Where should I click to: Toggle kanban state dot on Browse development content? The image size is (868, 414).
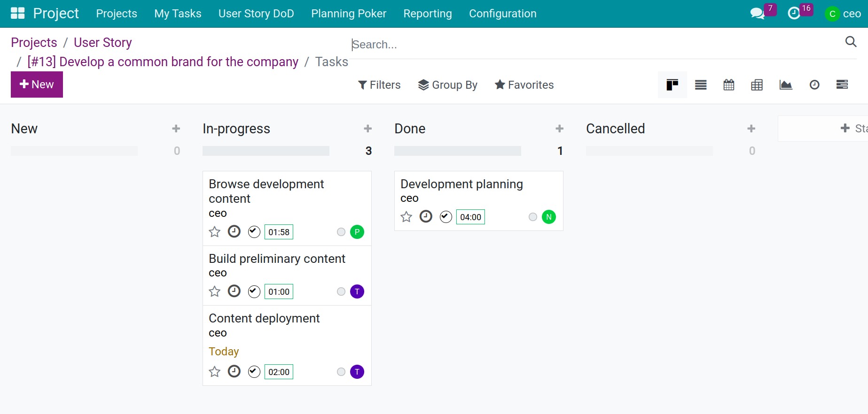coord(341,232)
